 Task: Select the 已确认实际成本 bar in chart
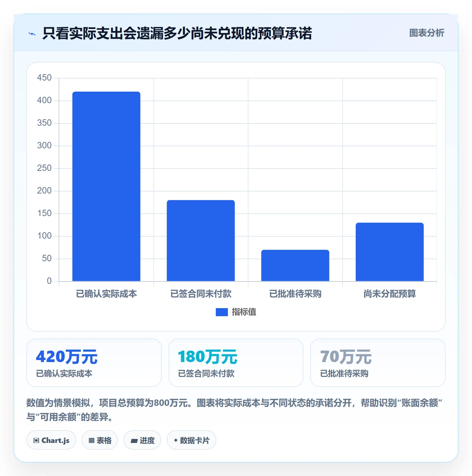106,186
